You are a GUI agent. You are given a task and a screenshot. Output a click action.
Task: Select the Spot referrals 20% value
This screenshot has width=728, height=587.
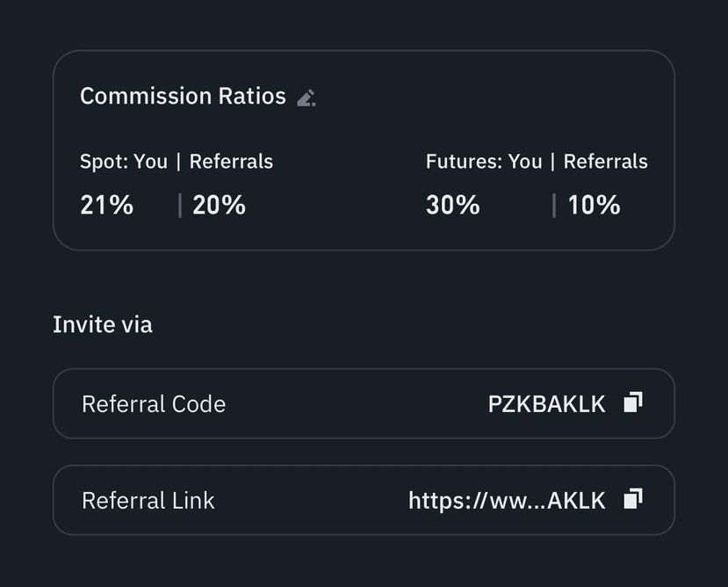click(219, 206)
